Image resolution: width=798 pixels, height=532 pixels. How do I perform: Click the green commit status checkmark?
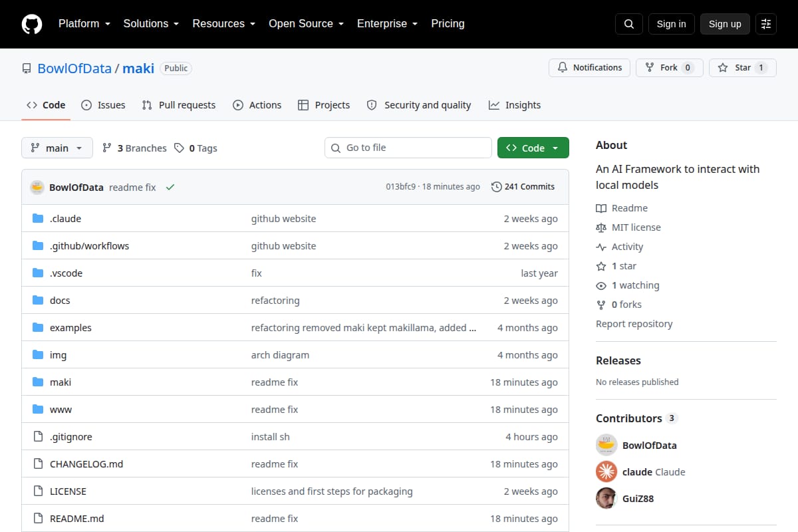[170, 188]
